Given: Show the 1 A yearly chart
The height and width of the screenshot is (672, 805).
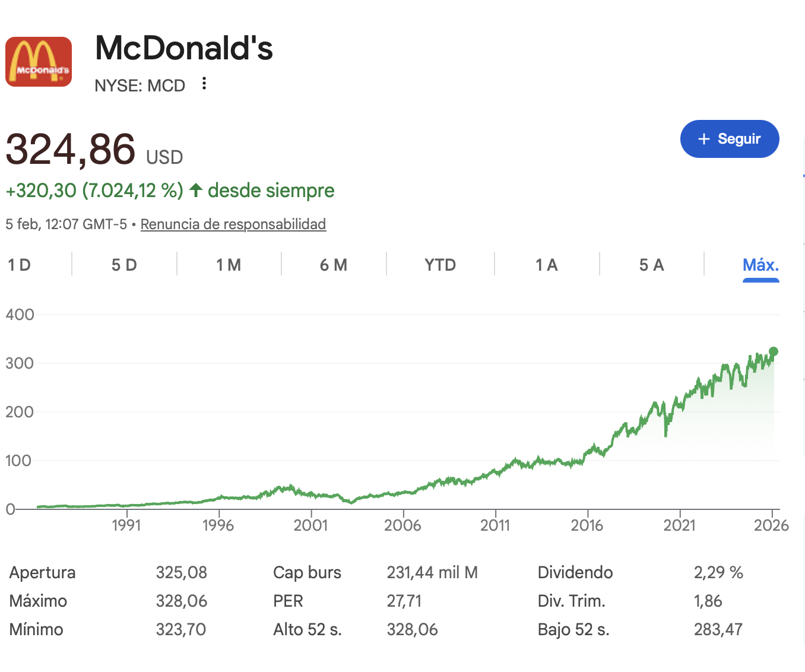Looking at the screenshot, I should click(x=546, y=265).
